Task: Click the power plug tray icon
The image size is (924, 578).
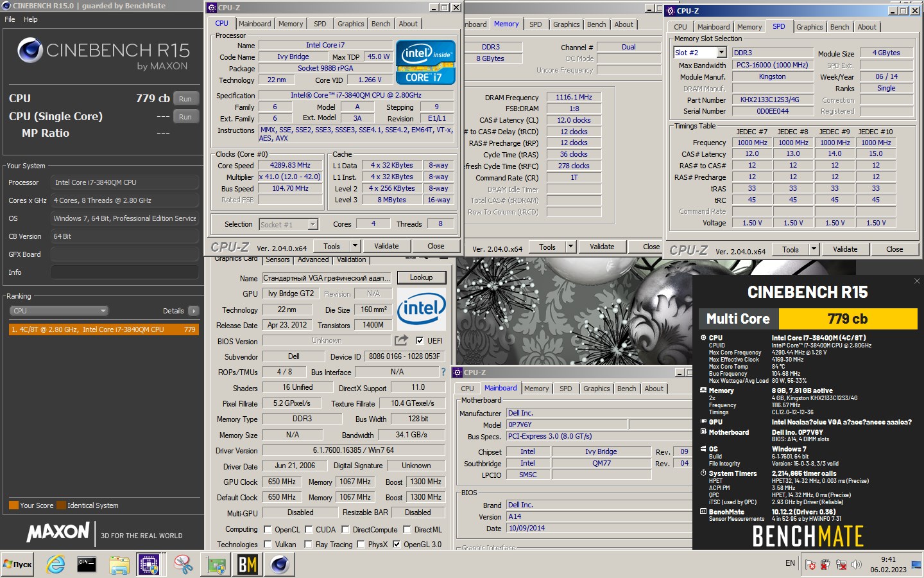Action: [825, 565]
